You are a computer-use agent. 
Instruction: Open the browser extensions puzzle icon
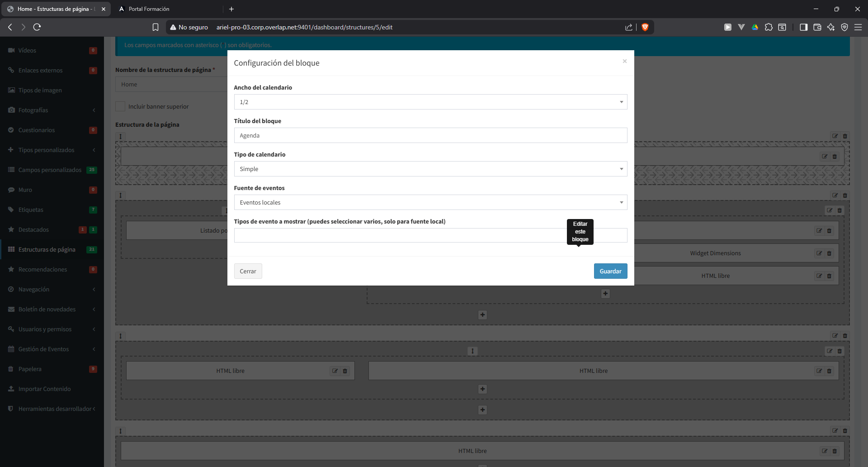click(x=769, y=27)
